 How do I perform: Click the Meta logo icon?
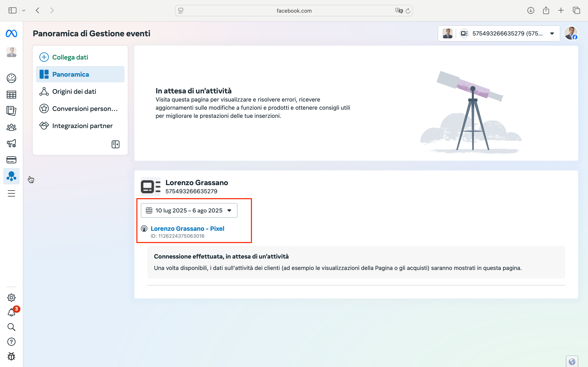tap(11, 33)
